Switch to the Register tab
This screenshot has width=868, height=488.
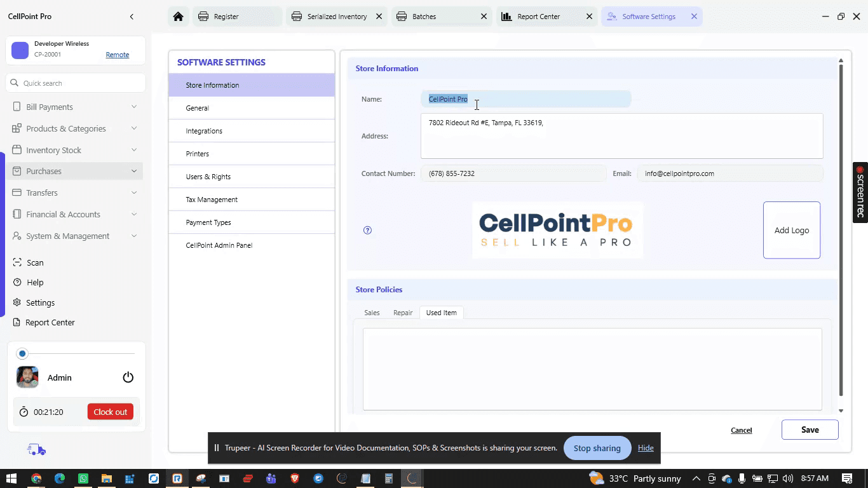237,17
